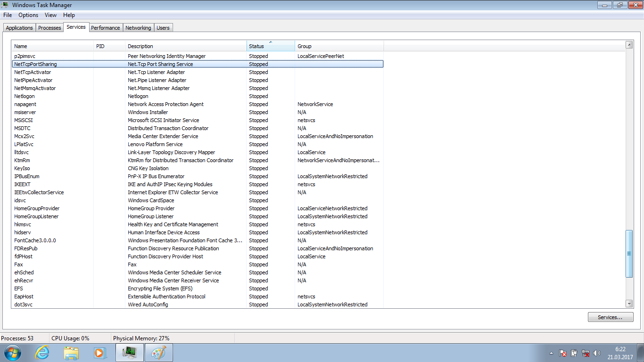Select the msiserver service name

25,112
